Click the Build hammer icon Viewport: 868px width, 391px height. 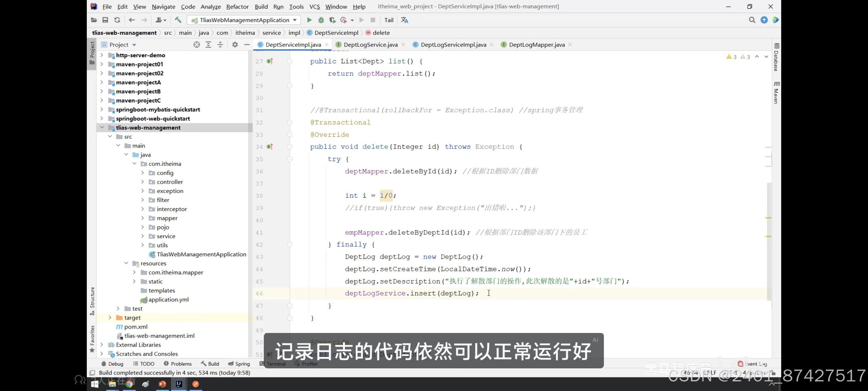[178, 20]
